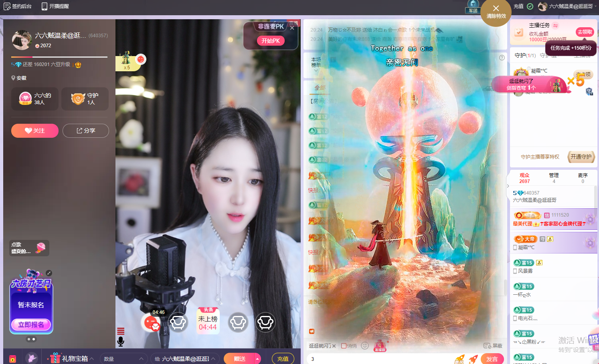
Task: Open the 点歌 song request widget
Action: (x=29, y=248)
